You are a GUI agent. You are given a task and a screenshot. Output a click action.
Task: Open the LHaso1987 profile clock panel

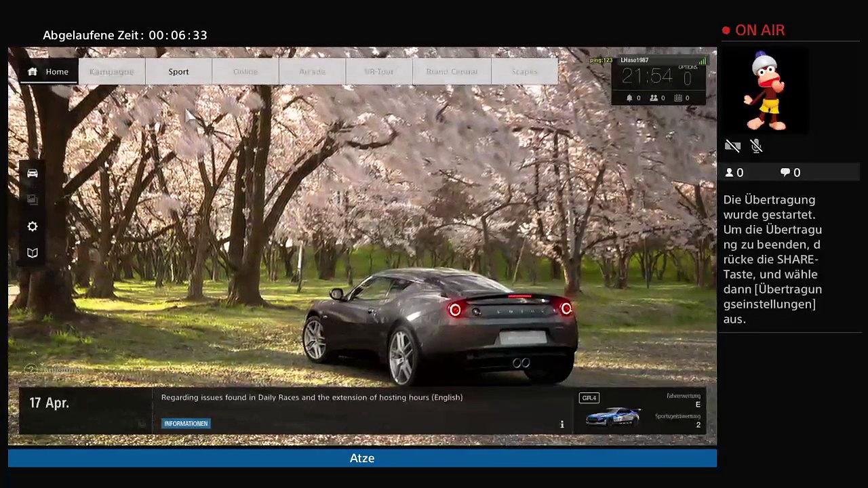(658, 80)
